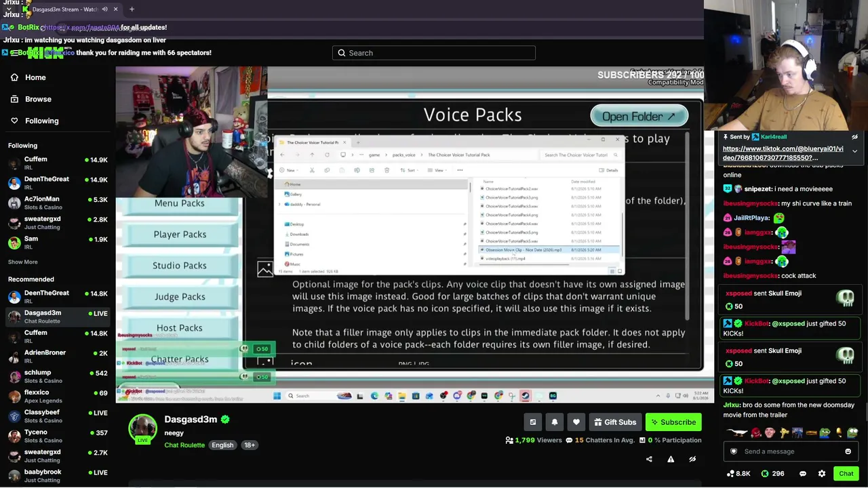Open schlump recommended channel
The width and height of the screenshot is (868, 488).
[x=58, y=376]
